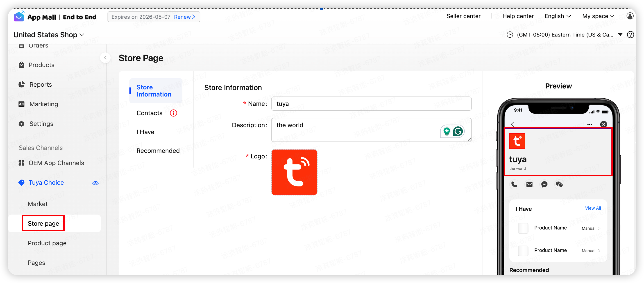Image resolution: width=644 pixels, height=283 pixels.
Task: Click the Renew link
Action: [x=184, y=17]
